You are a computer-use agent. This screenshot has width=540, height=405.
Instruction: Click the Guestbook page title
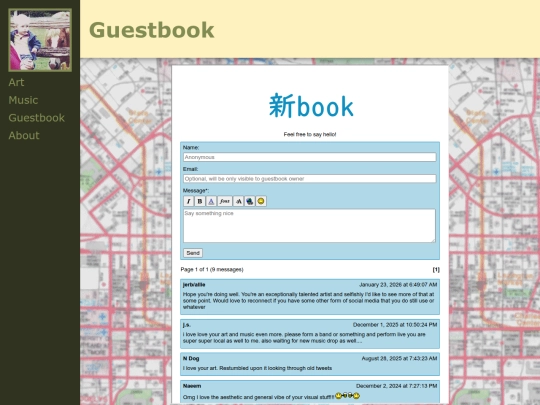click(152, 30)
